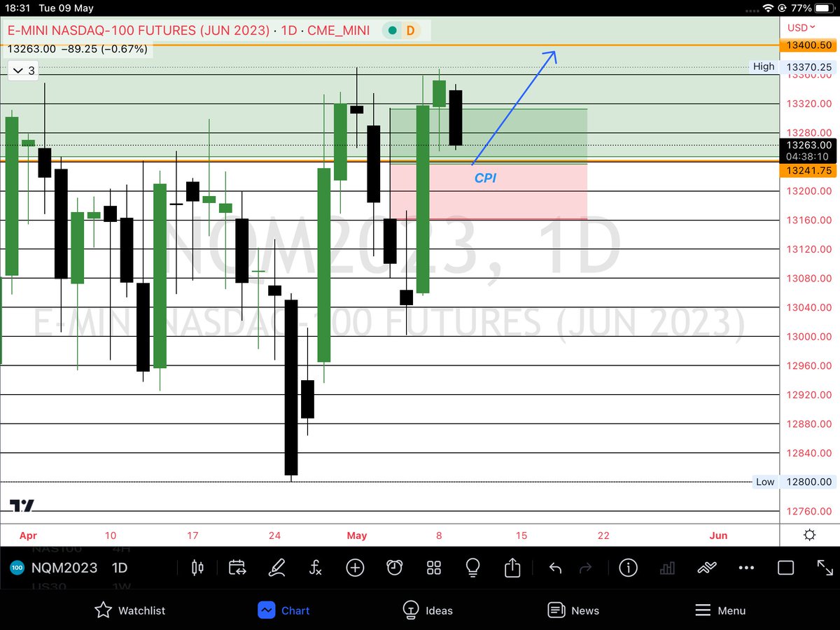Tap the 18:31 clock in status bar

click(x=17, y=8)
